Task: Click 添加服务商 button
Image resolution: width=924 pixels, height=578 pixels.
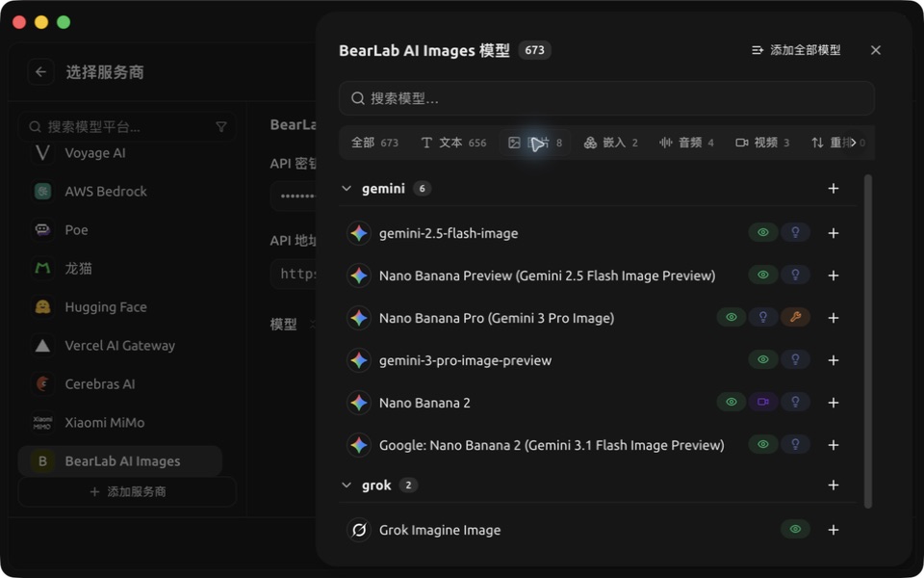Action: [127, 492]
